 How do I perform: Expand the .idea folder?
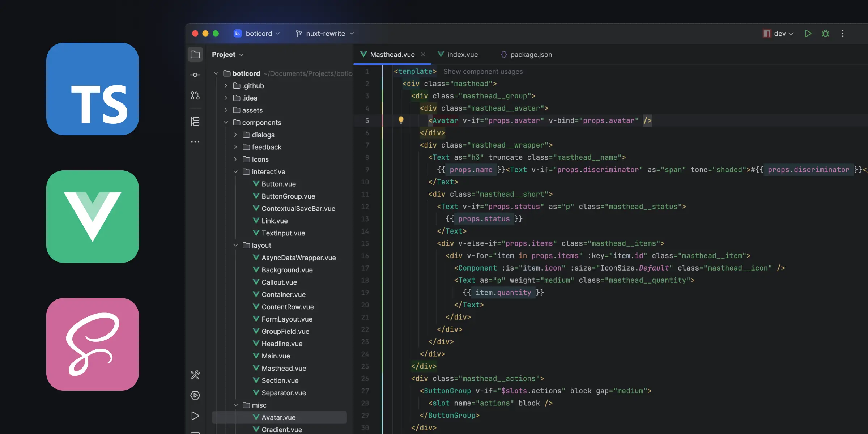click(226, 98)
